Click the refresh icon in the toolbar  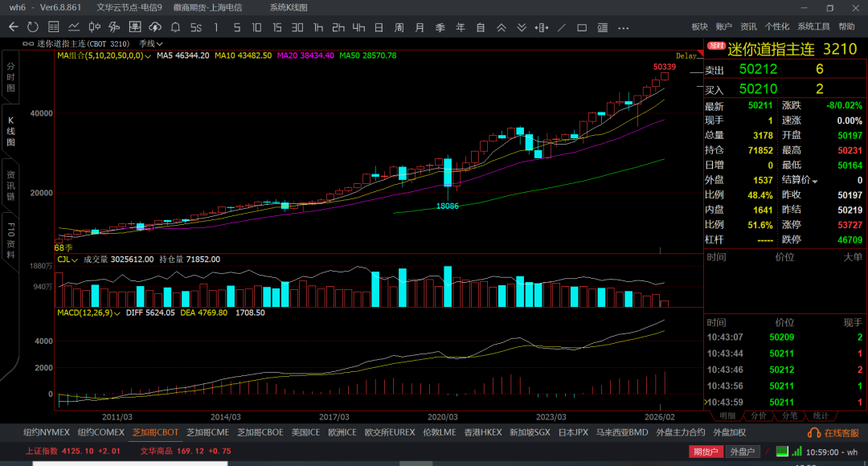(x=33, y=27)
